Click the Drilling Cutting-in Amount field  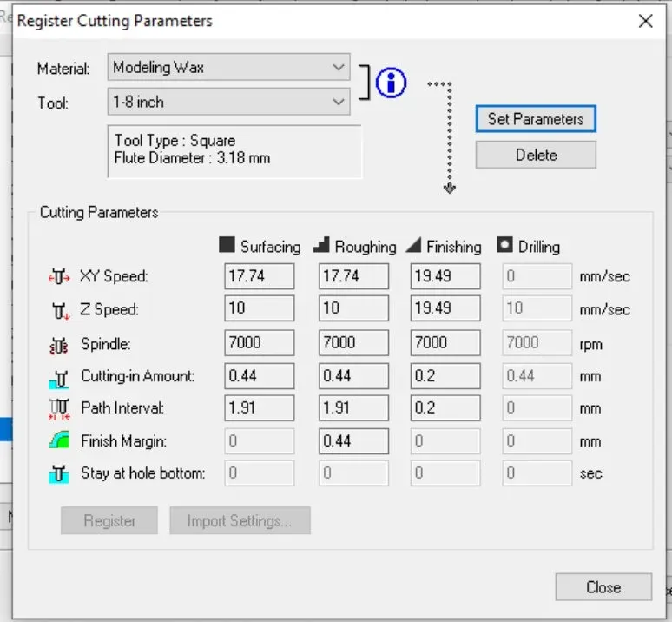click(x=537, y=376)
